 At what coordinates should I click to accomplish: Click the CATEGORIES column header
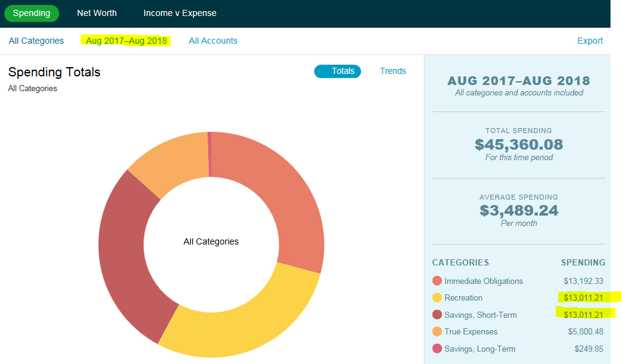click(461, 262)
